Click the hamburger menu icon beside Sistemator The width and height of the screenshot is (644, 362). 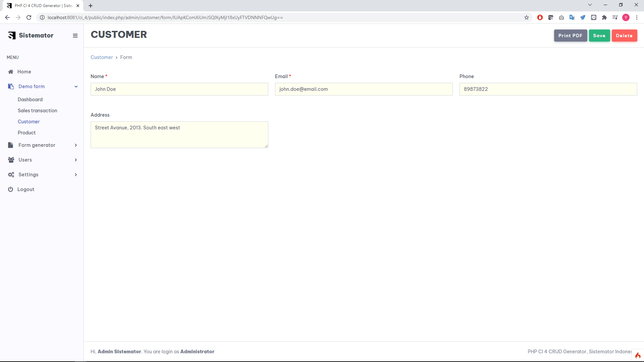click(x=75, y=36)
